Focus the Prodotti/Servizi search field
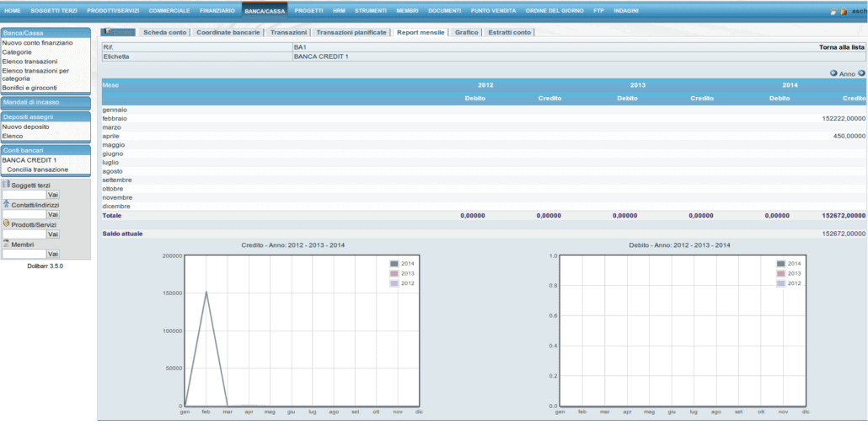The width and height of the screenshot is (868, 425). [x=24, y=234]
